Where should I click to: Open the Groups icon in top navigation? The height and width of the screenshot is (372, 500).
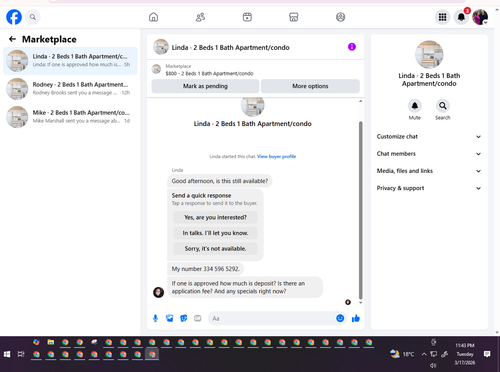(x=340, y=17)
